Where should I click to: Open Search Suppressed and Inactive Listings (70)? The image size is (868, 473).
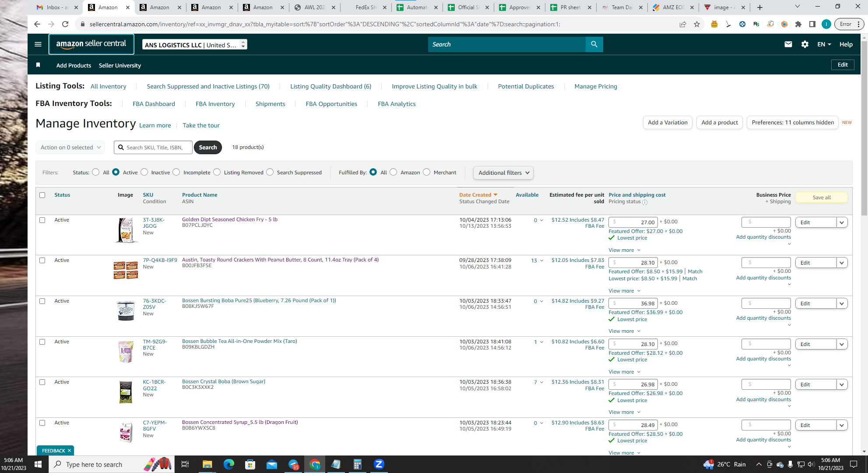point(208,86)
